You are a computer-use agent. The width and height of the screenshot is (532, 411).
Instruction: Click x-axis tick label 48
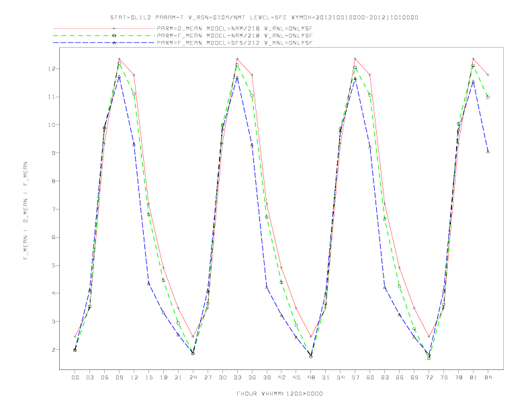tap(311, 377)
